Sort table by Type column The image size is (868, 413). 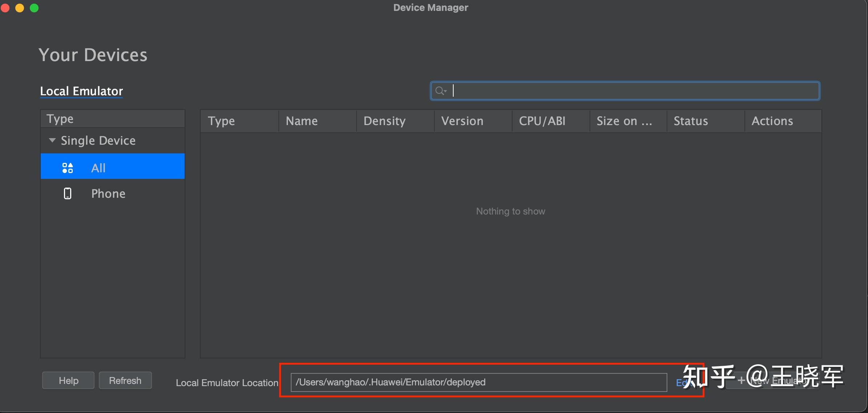point(240,121)
